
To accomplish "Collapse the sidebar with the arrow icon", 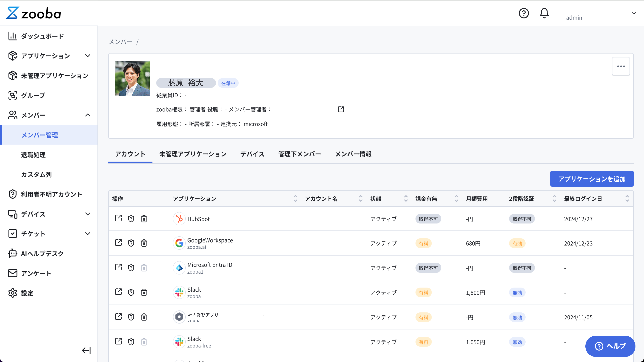I will tap(86, 350).
